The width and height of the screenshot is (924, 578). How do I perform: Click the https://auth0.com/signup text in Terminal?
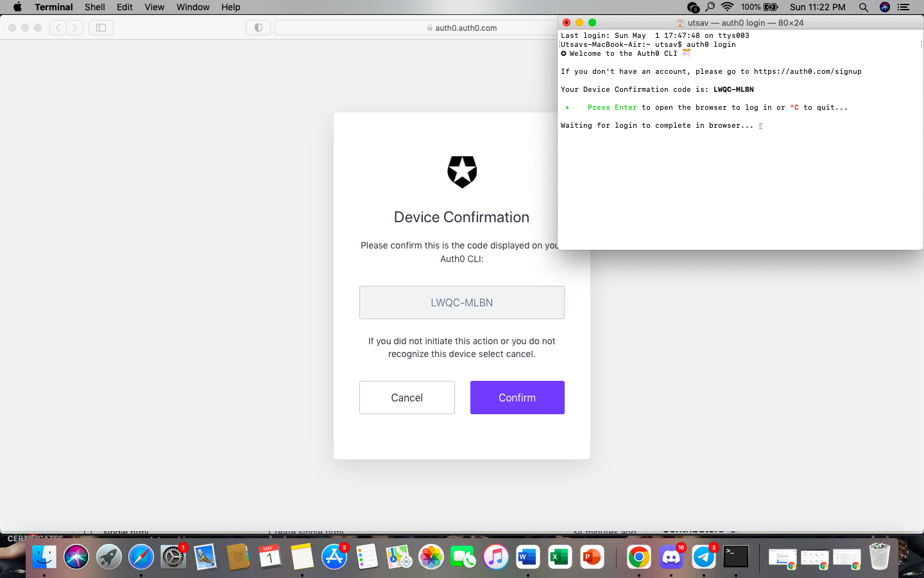(808, 71)
